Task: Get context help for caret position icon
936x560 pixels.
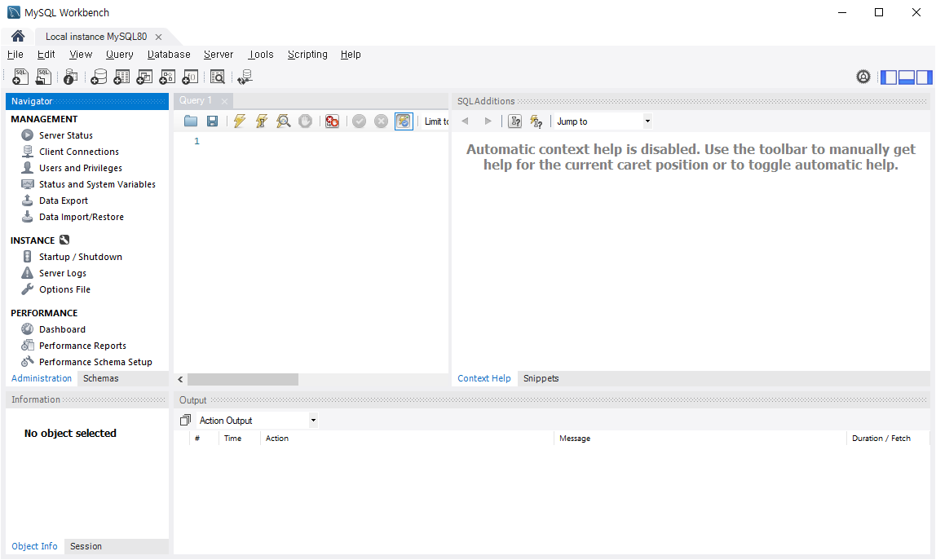Action: point(514,121)
